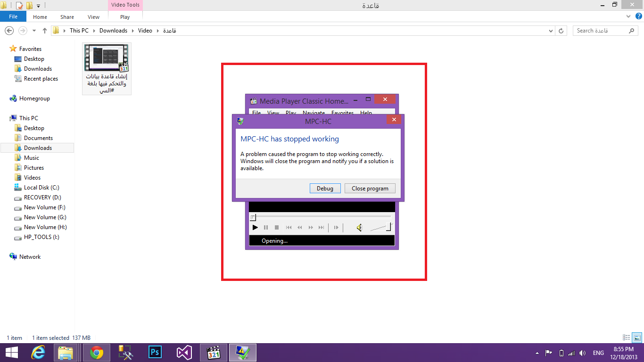Open New Volume (G:) drive
Screen dimensions: 644x362
point(45,217)
